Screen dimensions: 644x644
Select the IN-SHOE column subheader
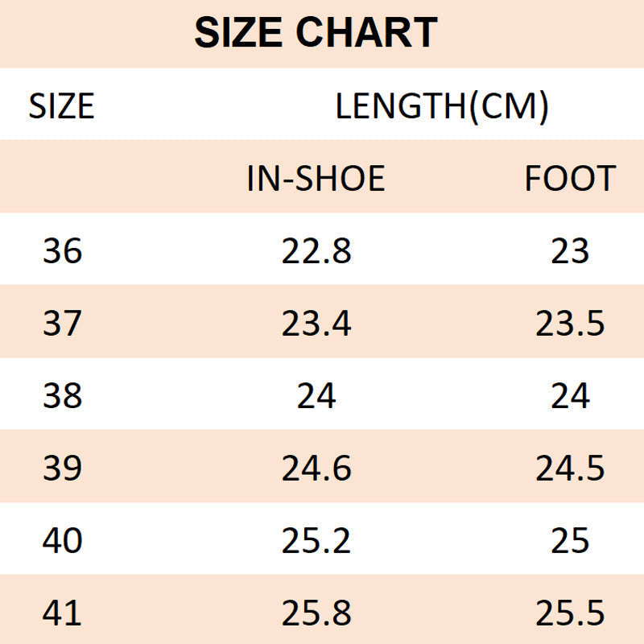click(316, 179)
